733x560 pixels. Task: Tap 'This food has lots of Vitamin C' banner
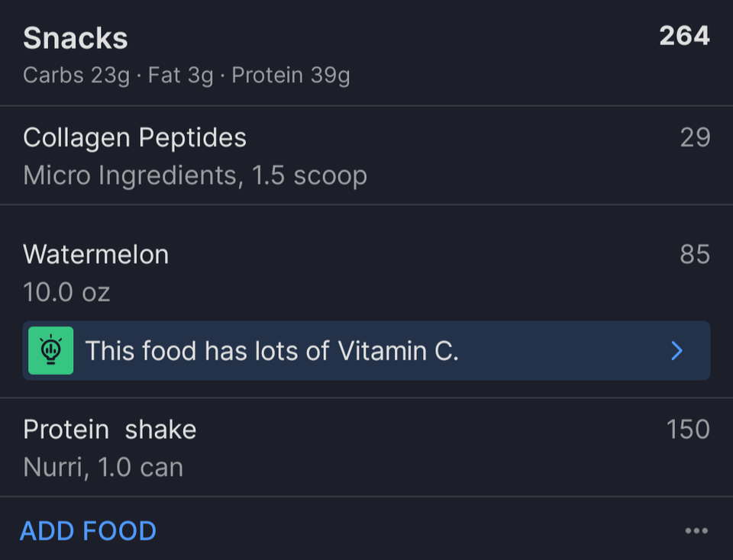pos(366,350)
